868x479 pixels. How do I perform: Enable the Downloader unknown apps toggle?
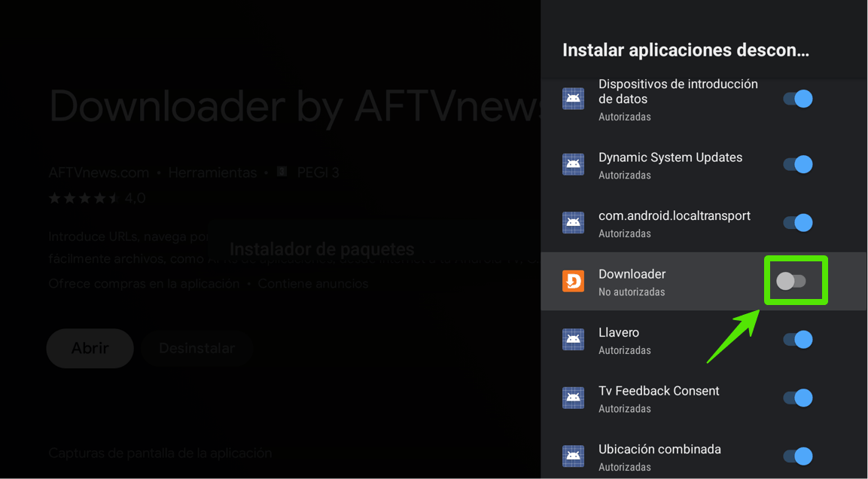[791, 282]
